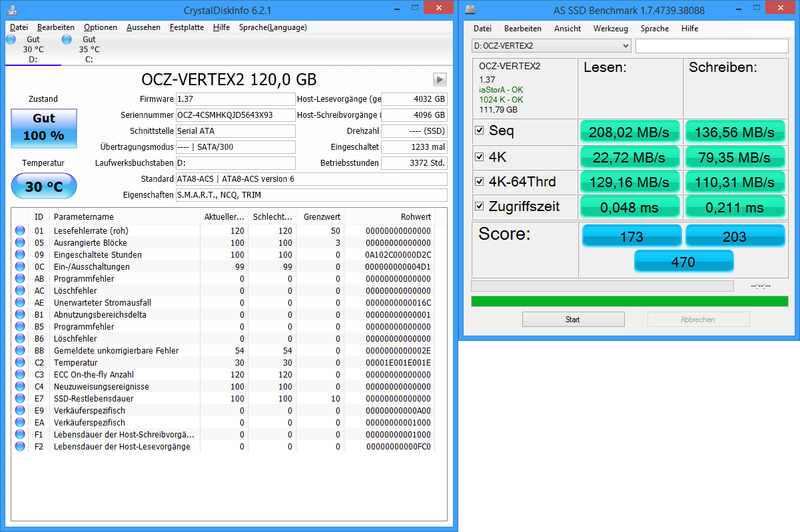Sort table by ID column header

click(39, 216)
